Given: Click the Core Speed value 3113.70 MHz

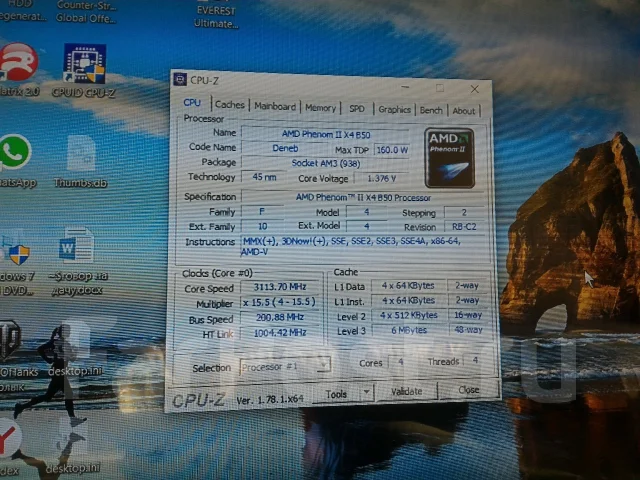Looking at the screenshot, I should (x=280, y=287).
